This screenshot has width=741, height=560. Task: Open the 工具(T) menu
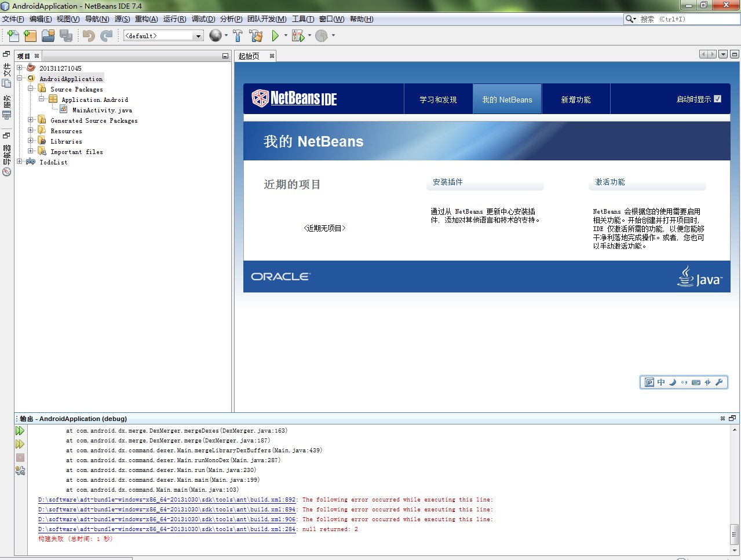(303, 19)
